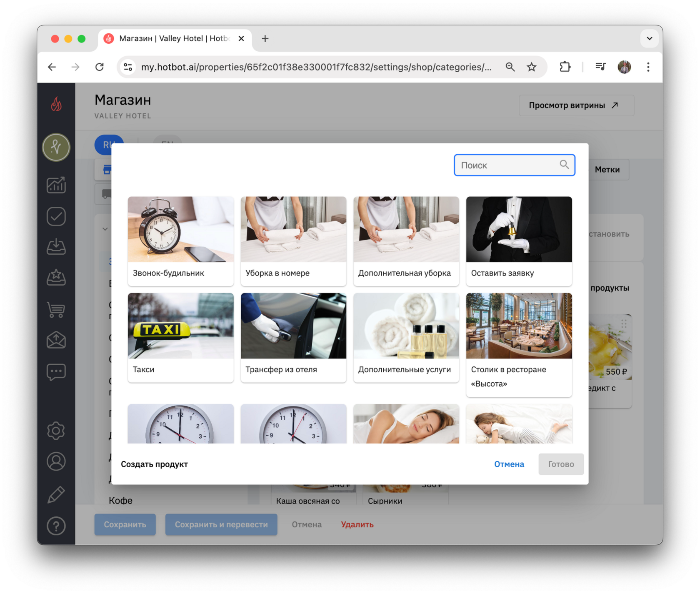This screenshot has width=700, height=594.
Task: Click the Просмотр витрины button
Action: coord(576,105)
